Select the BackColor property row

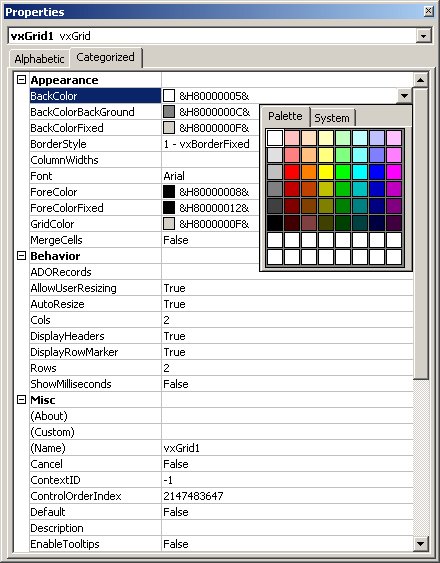221,96
